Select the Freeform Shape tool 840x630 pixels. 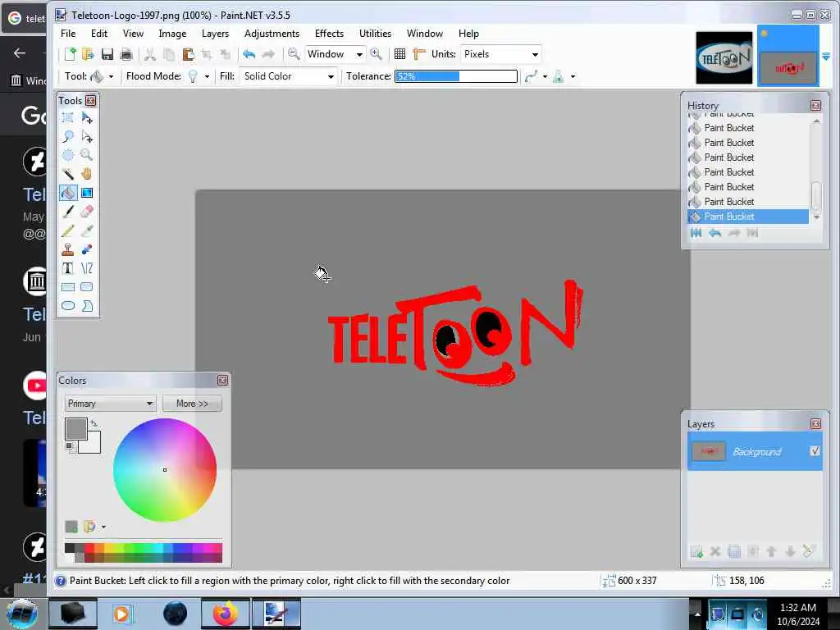(x=87, y=306)
